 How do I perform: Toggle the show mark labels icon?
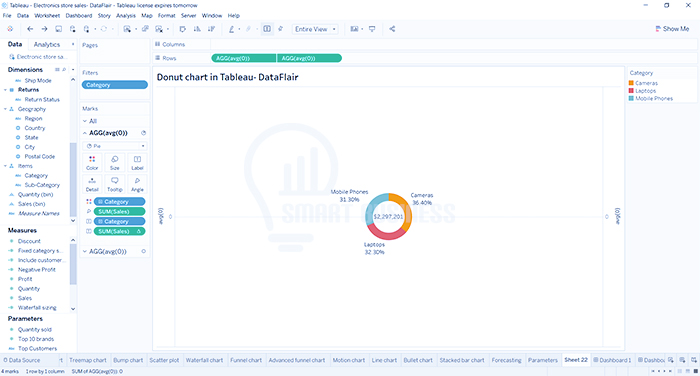pos(267,29)
